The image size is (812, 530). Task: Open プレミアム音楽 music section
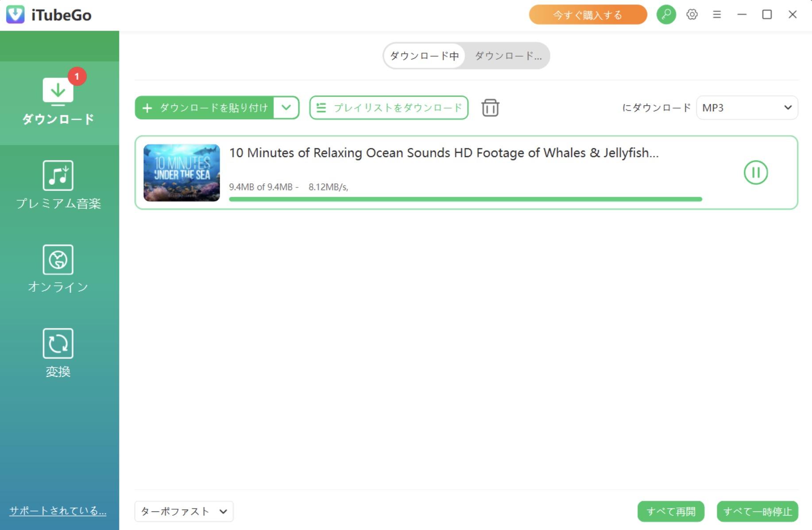(58, 185)
